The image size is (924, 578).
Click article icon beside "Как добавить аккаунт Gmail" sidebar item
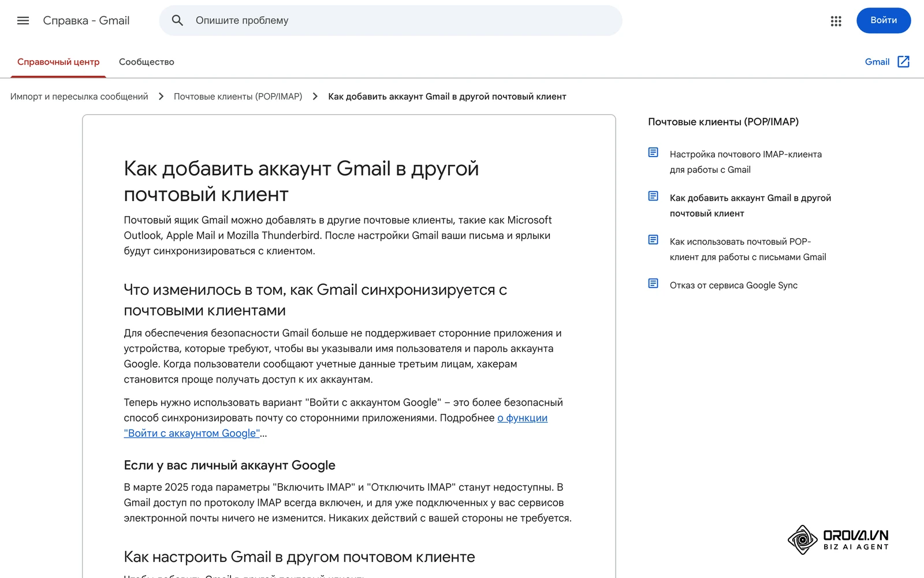(653, 197)
